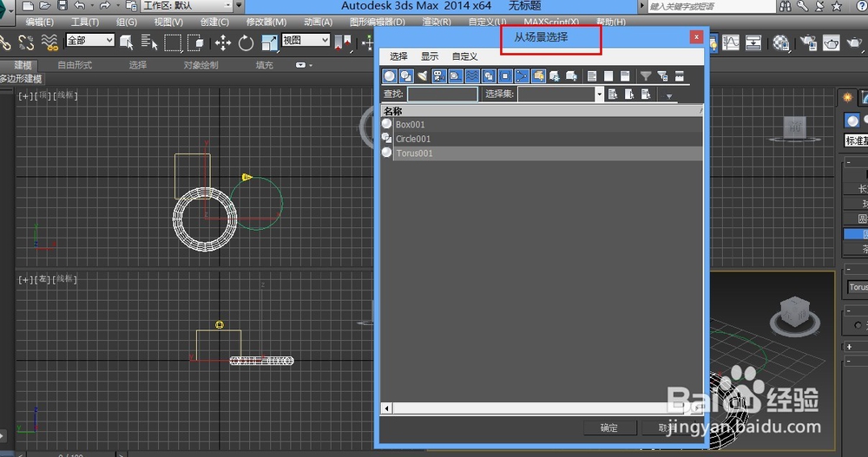Confirm selection with 确定 button
This screenshot has height=457, width=868.
(x=609, y=428)
